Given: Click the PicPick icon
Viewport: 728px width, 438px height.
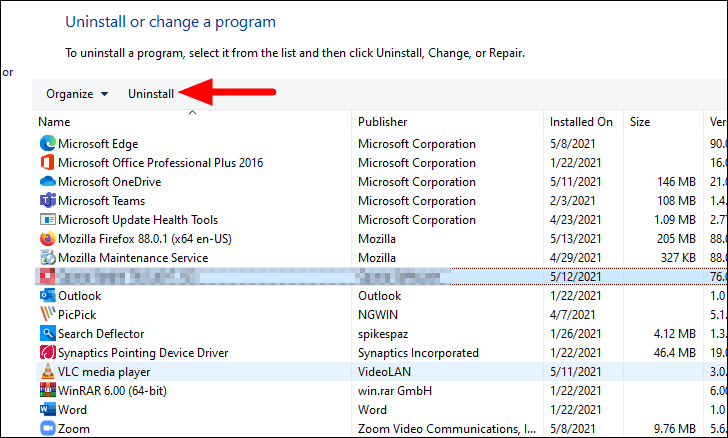Looking at the screenshot, I should click(47, 314).
